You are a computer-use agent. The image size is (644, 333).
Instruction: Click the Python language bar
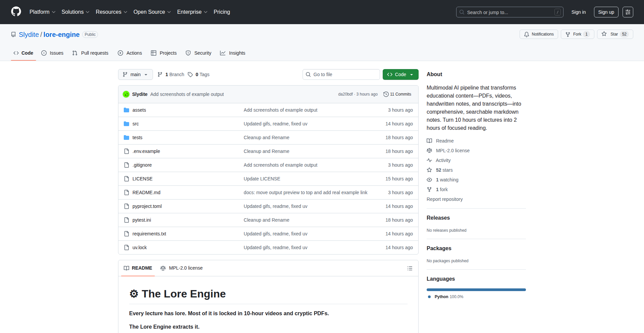(x=476, y=290)
